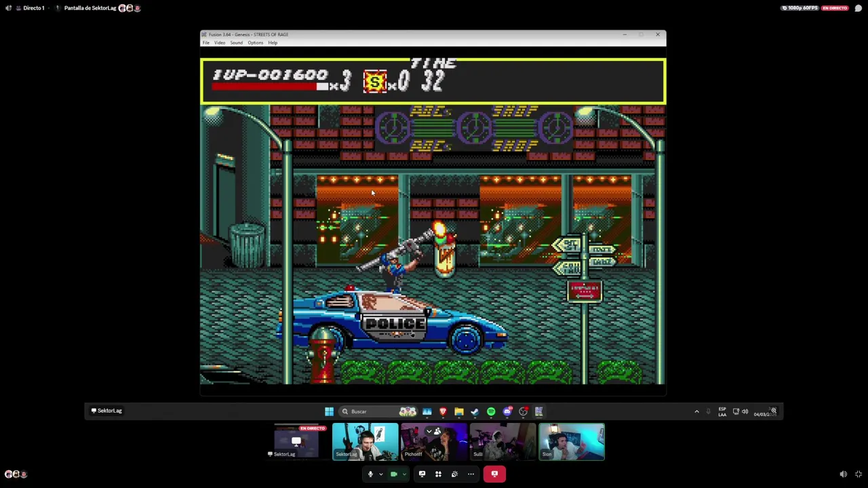Image resolution: width=868 pixels, height=488 pixels.
Task: Open the Options menu in Fusion
Action: (x=255, y=43)
